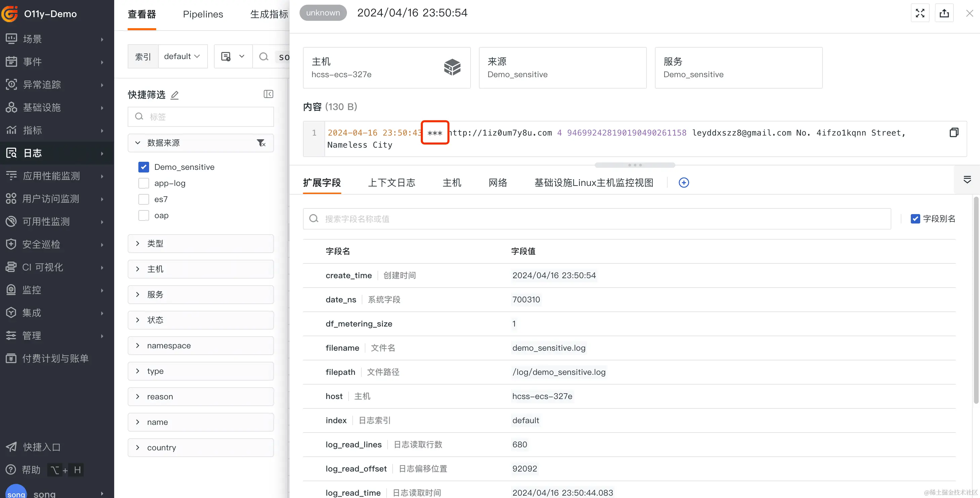This screenshot has width=980, height=498.
Task: Open the Pipelines tab
Action: (203, 14)
